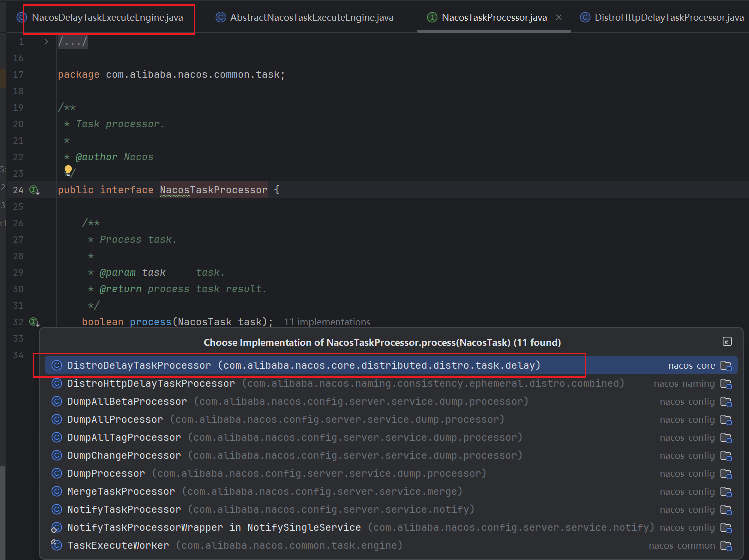This screenshot has width=749, height=560.
Task: Switch to NacosDelayTaskExecuteEngine.java tab
Action: coord(107,18)
